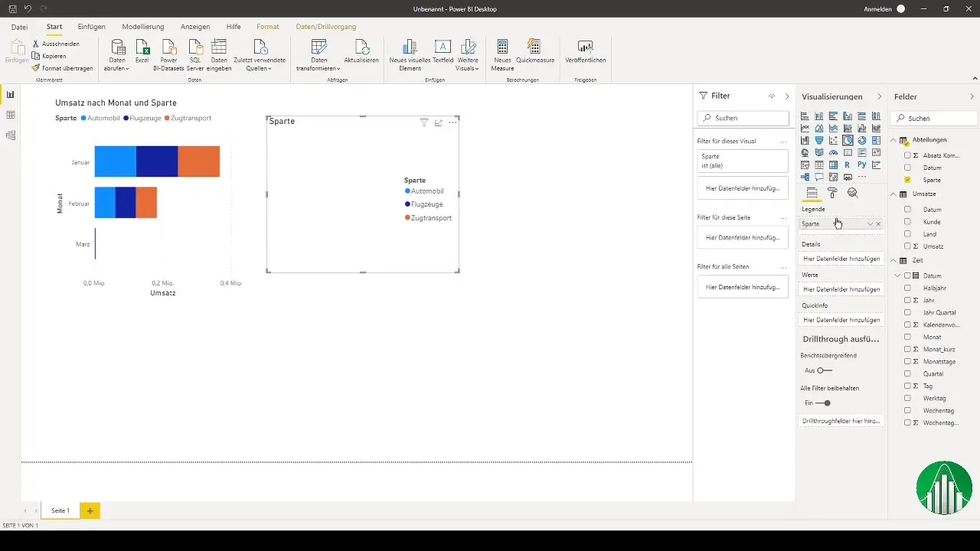Image resolution: width=980 pixels, height=551 pixels.
Task: Switch to the Modellierung ribbon tab
Action: (143, 27)
